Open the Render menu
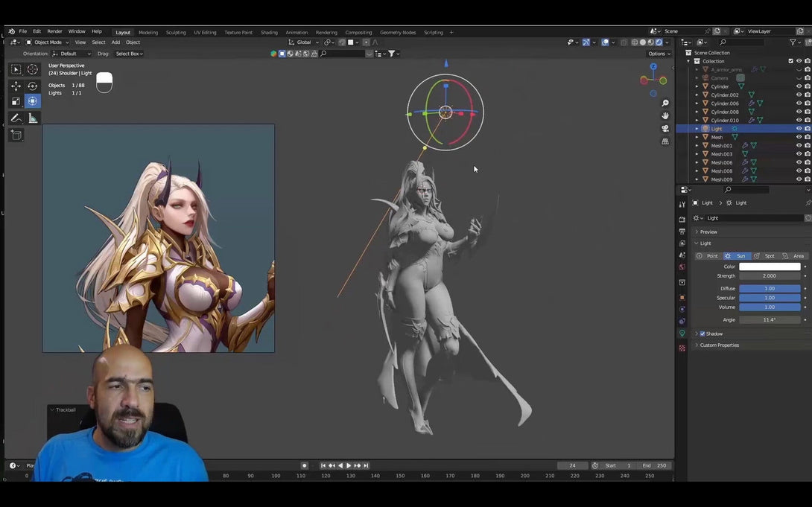 pyautogui.click(x=54, y=31)
